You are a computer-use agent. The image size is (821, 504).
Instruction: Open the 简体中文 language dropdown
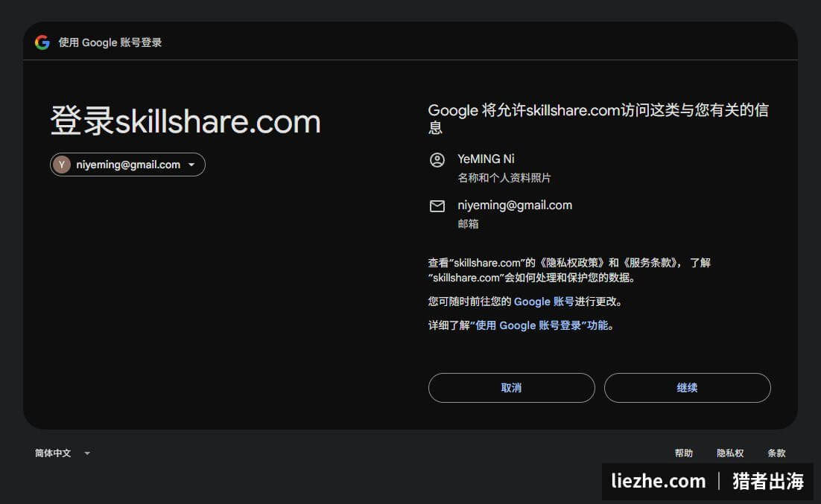pyautogui.click(x=63, y=453)
